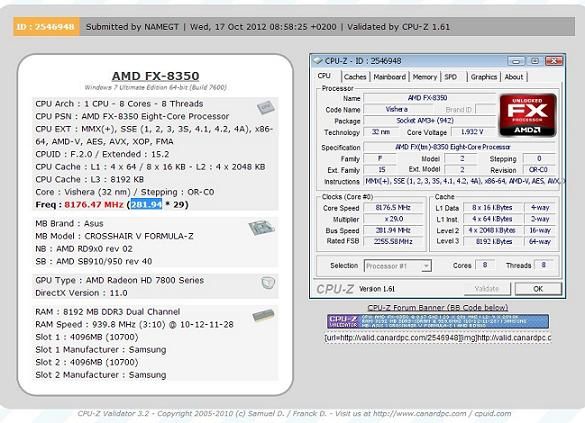Click the highlighted 281.94 bus value
585x423 pixels.
pos(146,204)
